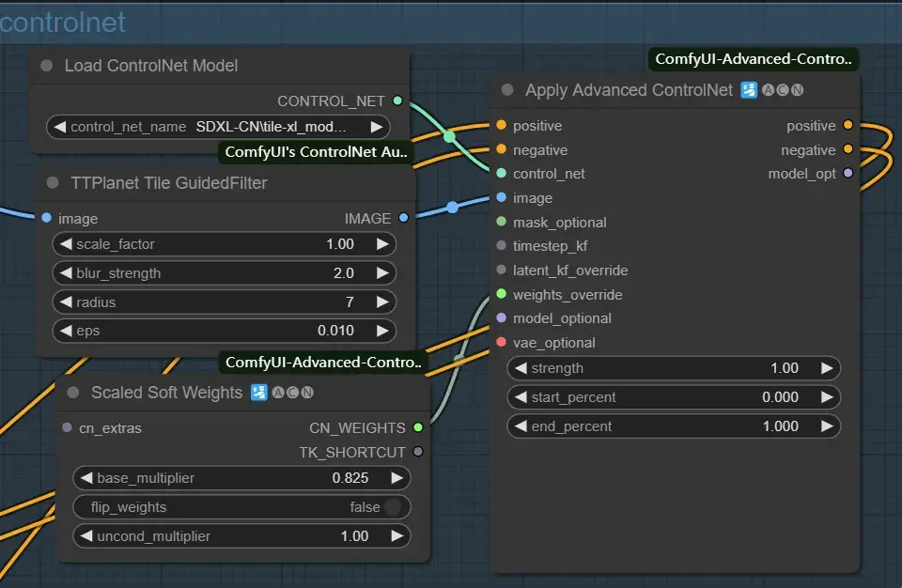Click the ComfyUI-Advanced-Contro.. badge above Scaled Soft Weights
Screen dimensions: 902x588
click(x=323, y=363)
